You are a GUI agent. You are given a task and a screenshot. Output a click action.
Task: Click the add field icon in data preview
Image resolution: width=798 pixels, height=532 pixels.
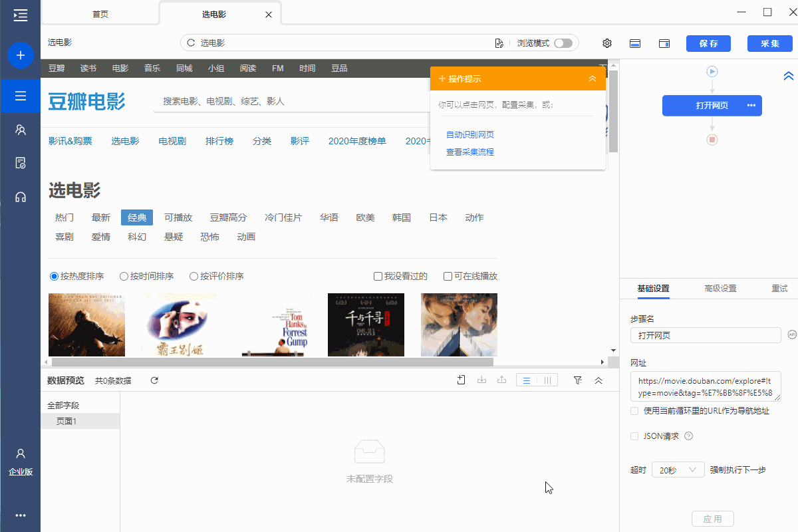462,380
